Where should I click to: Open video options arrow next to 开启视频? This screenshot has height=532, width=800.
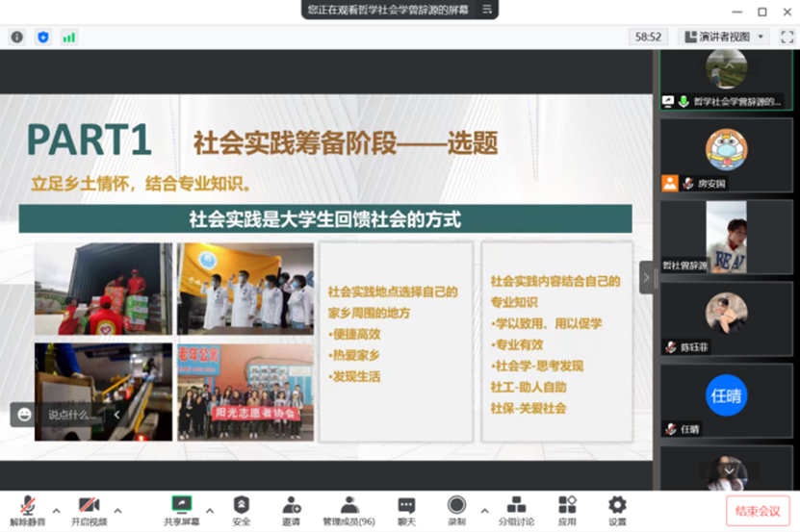click(x=117, y=511)
